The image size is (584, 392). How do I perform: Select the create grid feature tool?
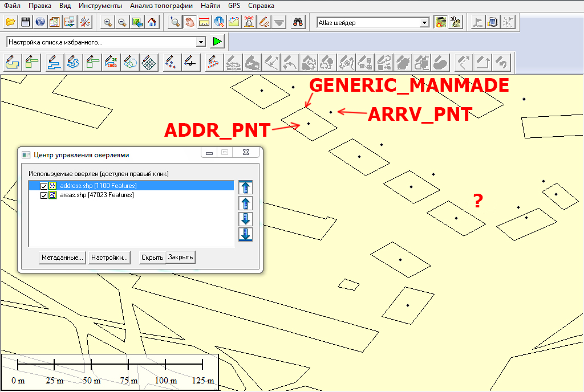pos(149,62)
